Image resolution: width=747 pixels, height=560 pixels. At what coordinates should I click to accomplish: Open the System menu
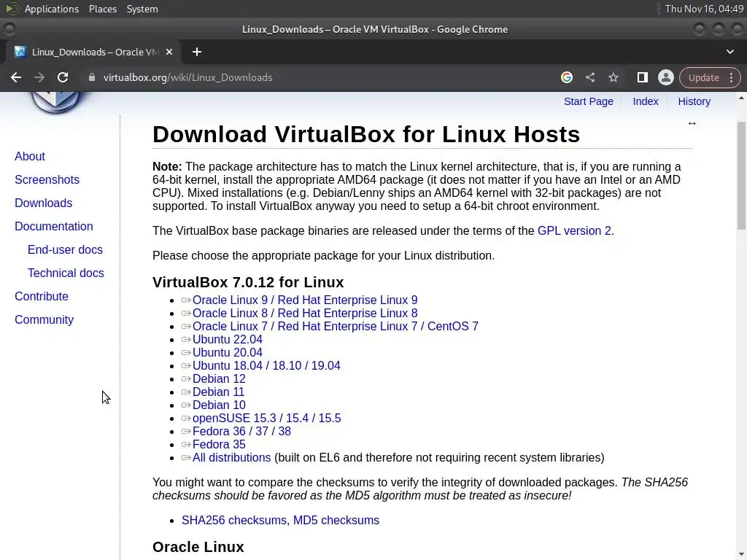[142, 9]
